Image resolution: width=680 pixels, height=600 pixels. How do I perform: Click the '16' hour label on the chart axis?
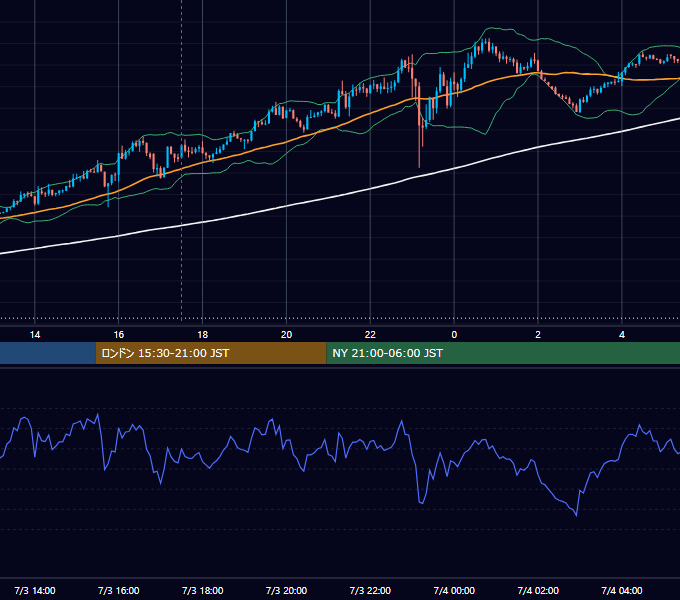[118, 335]
